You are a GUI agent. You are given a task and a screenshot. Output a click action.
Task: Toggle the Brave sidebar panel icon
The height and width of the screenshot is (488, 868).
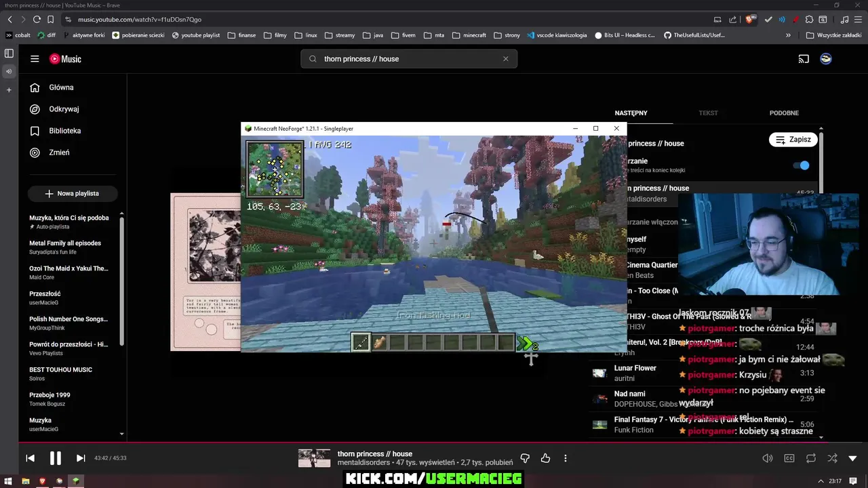click(9, 53)
